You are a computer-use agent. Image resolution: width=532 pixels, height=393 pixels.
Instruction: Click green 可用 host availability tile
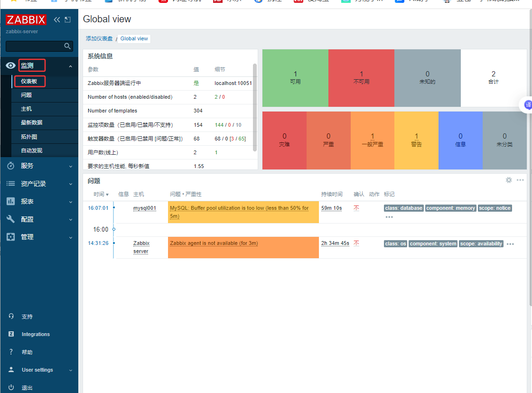(x=295, y=78)
